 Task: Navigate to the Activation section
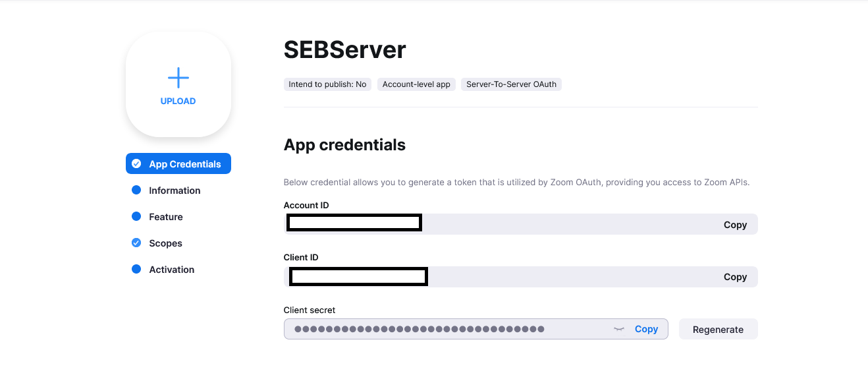pos(171,270)
